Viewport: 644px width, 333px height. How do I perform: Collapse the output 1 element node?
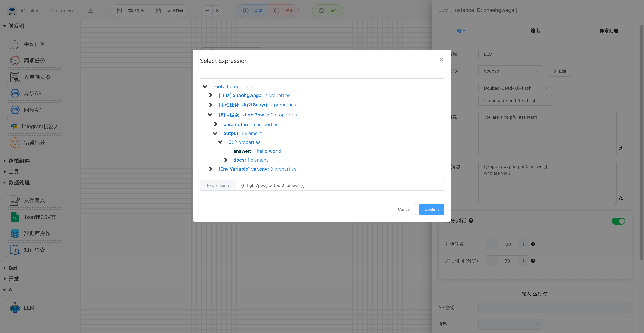pyautogui.click(x=215, y=133)
